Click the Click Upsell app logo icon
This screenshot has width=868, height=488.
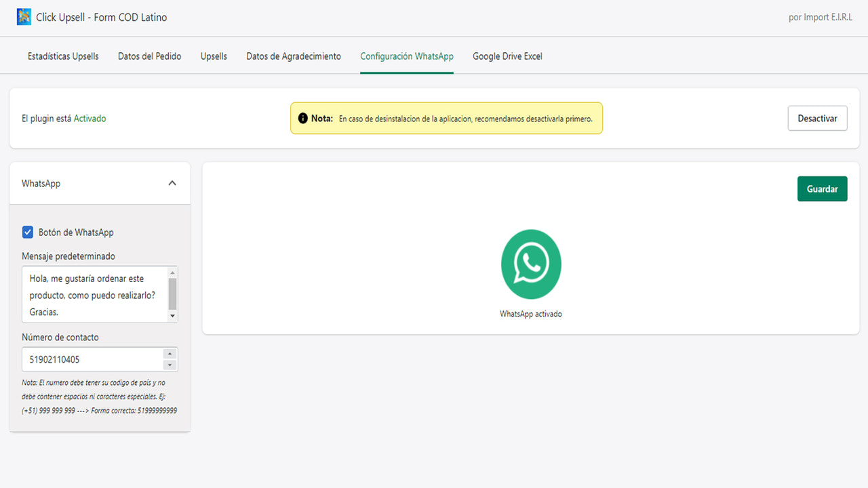[24, 16]
